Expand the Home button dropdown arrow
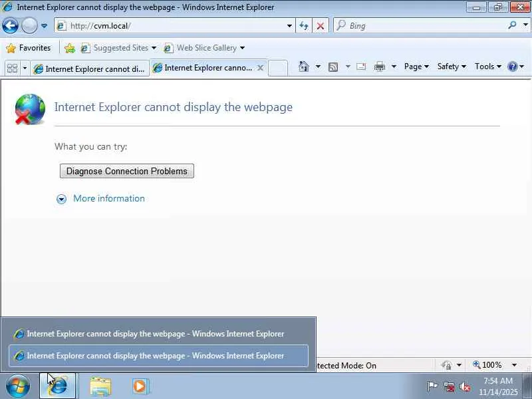Screen dimensions: 532x399 pyautogui.click(x=318, y=66)
